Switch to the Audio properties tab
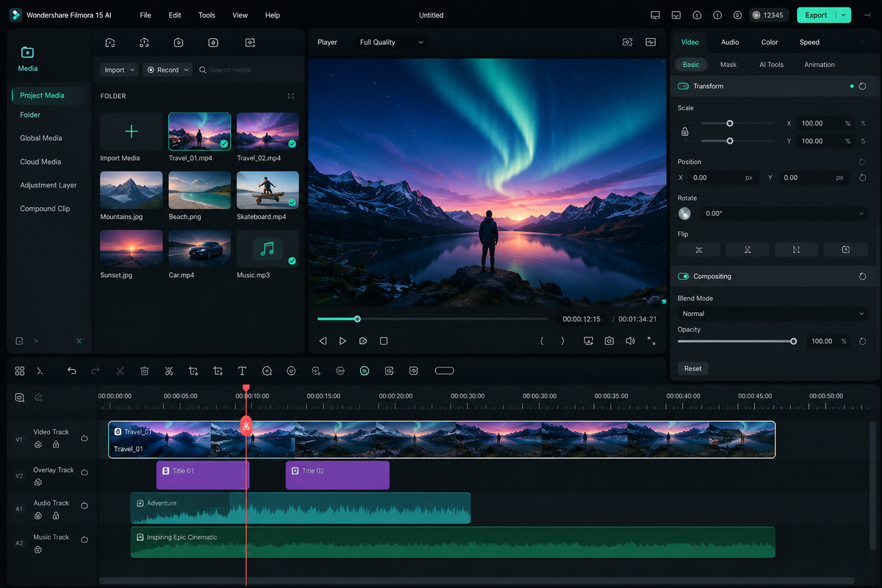Screen dimensions: 882x588 (730, 42)
